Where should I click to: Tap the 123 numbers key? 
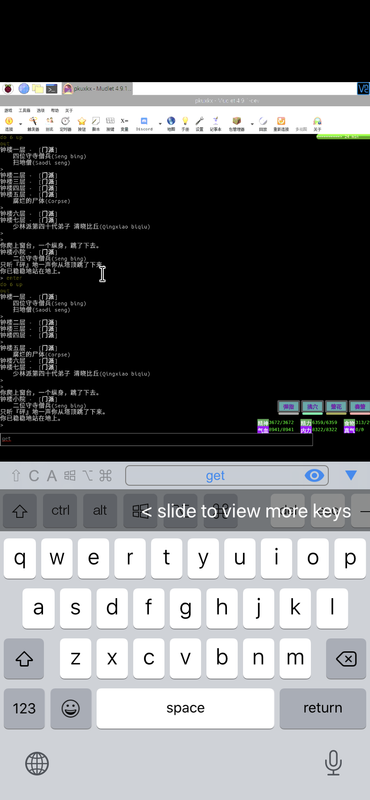tap(24, 708)
